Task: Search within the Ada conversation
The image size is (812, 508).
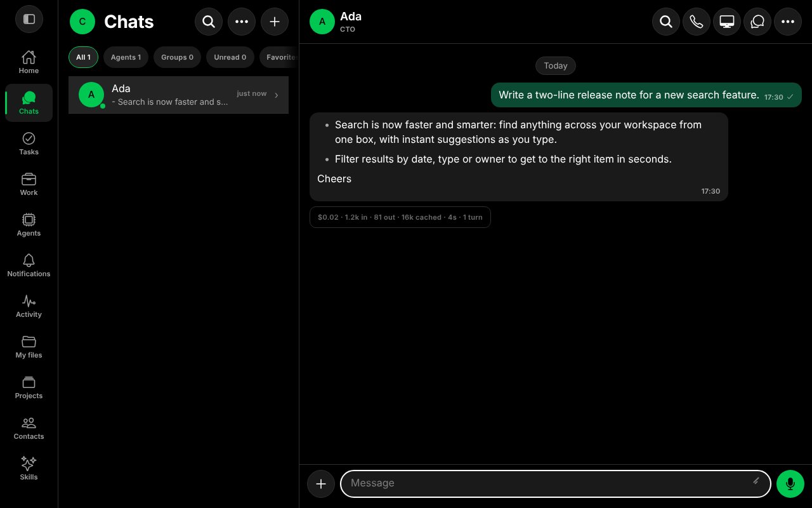Action: pyautogui.click(x=666, y=22)
